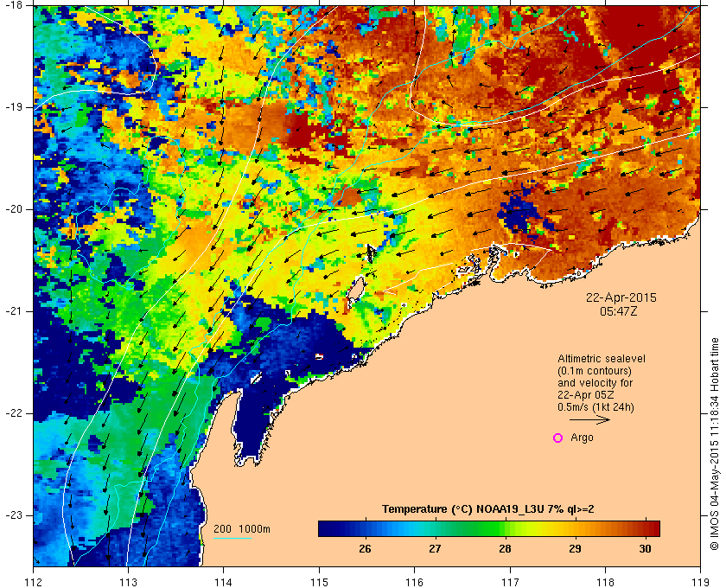
Task: Click the longitude axis label '116'
Action: [414, 582]
